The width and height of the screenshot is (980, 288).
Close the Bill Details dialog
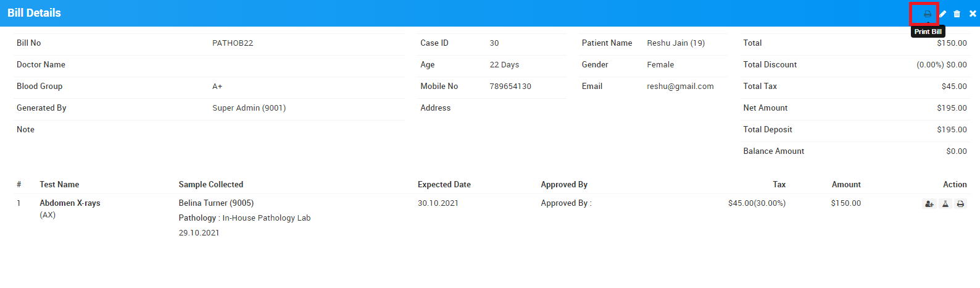click(x=973, y=14)
